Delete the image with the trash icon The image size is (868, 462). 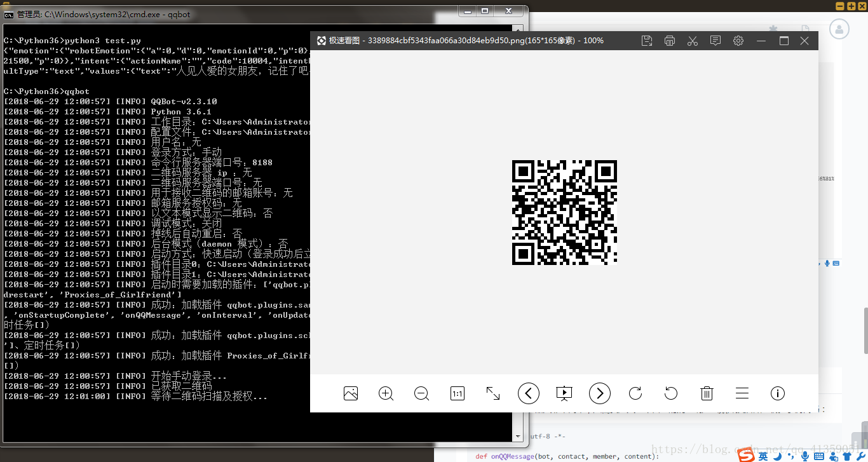(x=707, y=393)
